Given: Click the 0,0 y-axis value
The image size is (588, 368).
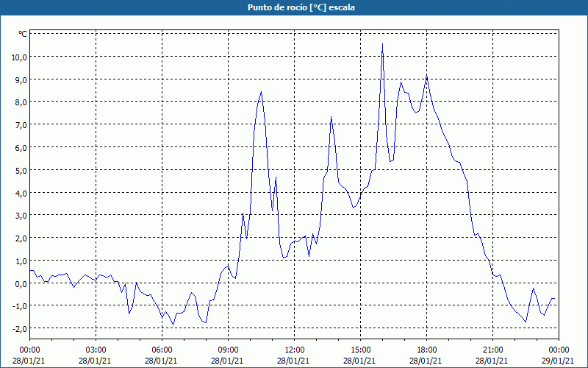Looking at the screenshot, I should [21, 283].
